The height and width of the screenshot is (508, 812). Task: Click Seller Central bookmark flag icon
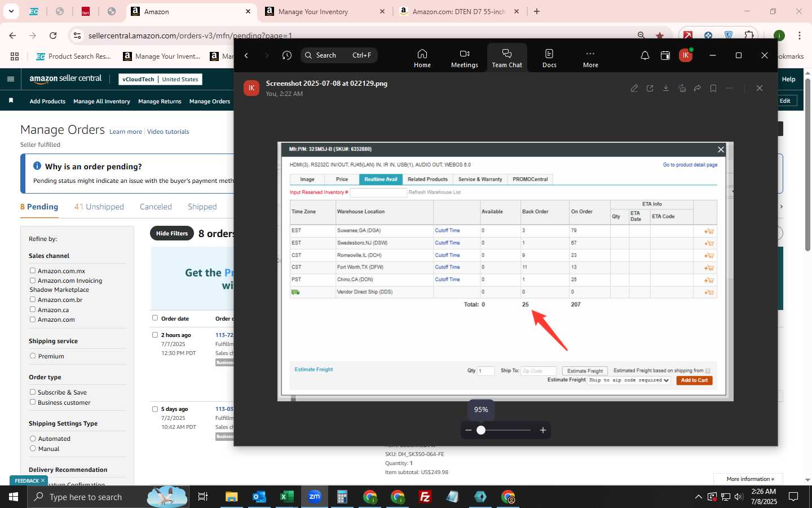coord(11,100)
